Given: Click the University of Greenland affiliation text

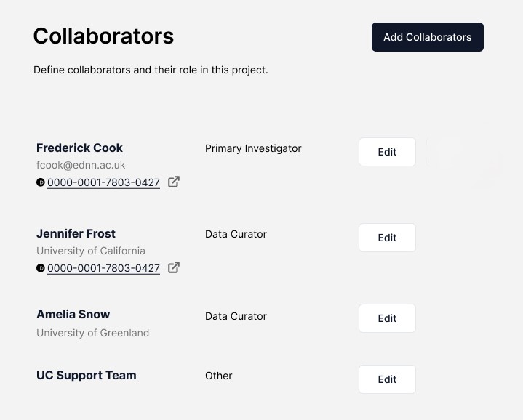Looking at the screenshot, I should pyautogui.click(x=92, y=333).
